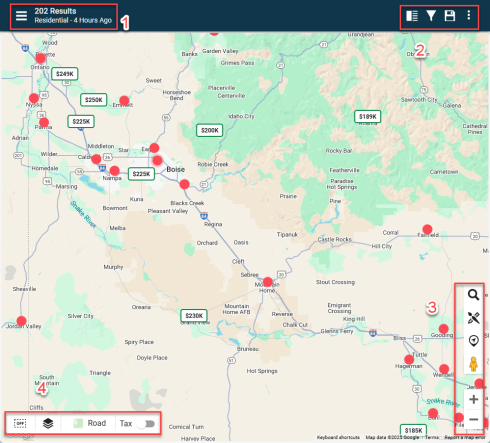The width and height of the screenshot is (490, 443).
Task: Click the Street View pegman icon
Action: coord(473,364)
